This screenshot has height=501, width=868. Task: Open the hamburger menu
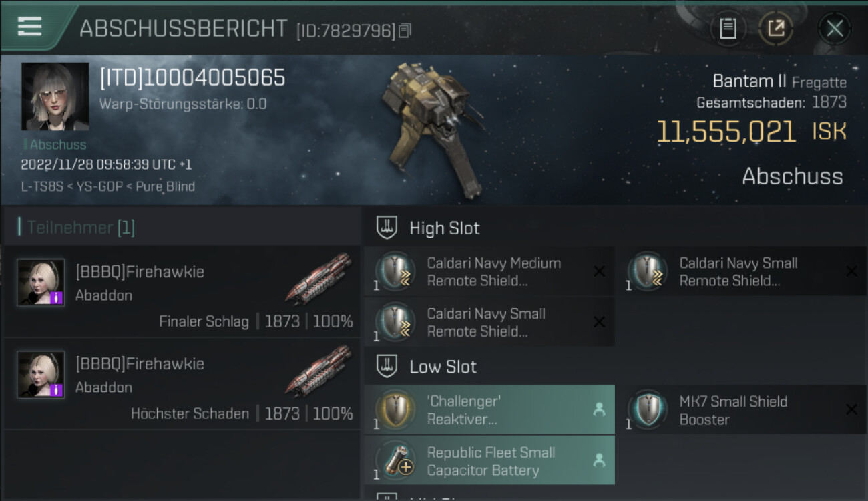(x=30, y=26)
